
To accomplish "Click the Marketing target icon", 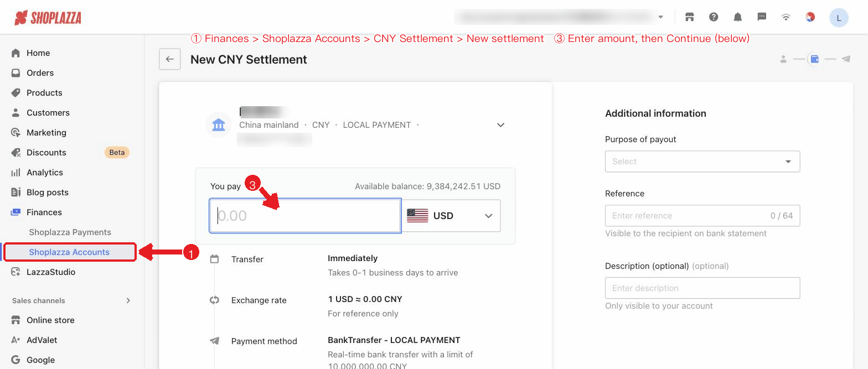I will point(15,133).
